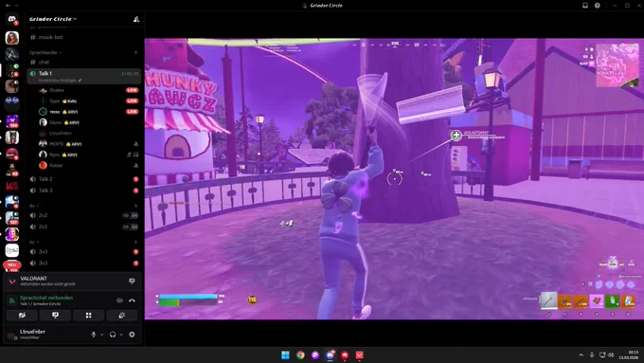Join the first 3v3 voice channel
This screenshot has height=363, width=644.
click(x=84, y=251)
